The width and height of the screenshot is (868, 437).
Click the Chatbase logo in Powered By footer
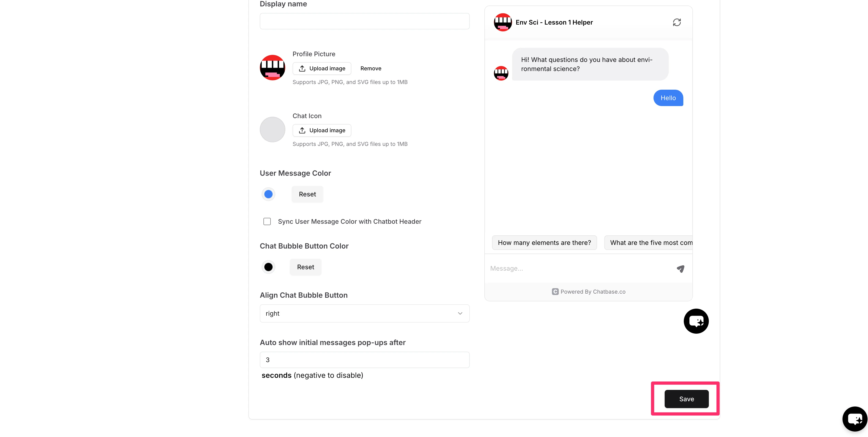[x=555, y=292]
